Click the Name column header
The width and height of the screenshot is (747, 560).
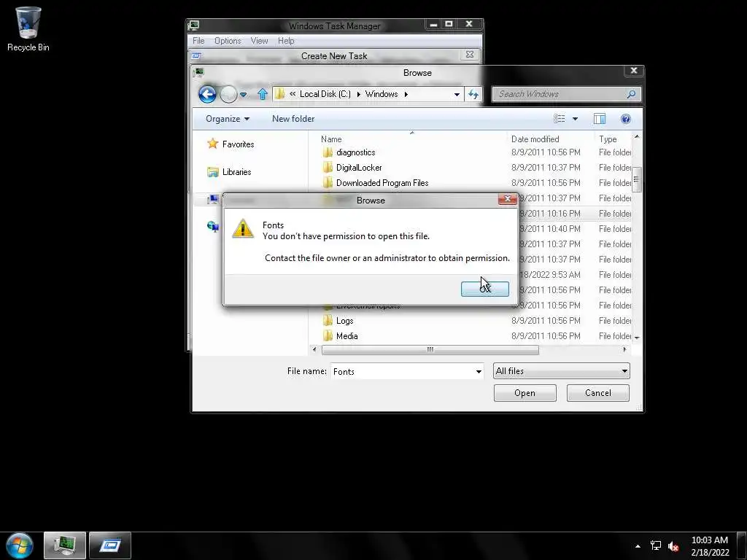click(x=331, y=139)
